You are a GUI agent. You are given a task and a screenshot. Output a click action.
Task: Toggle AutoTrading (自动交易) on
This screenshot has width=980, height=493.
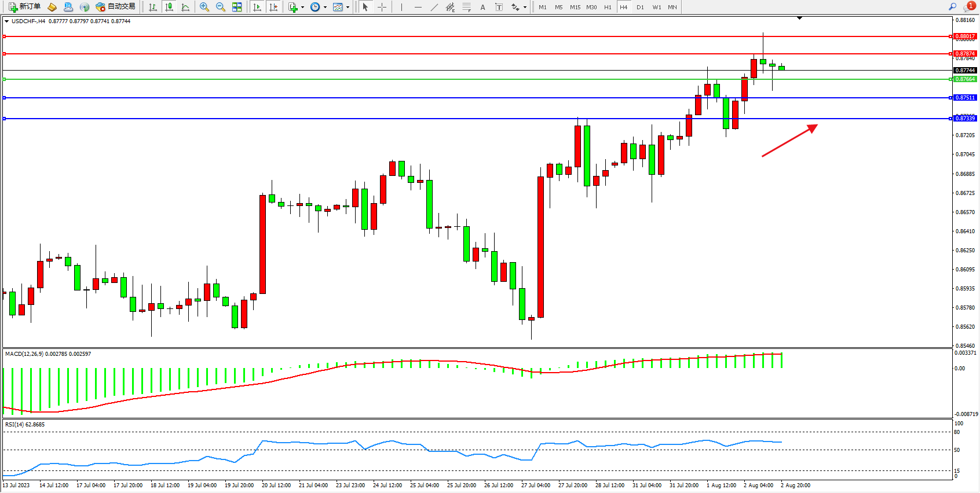(x=115, y=7)
